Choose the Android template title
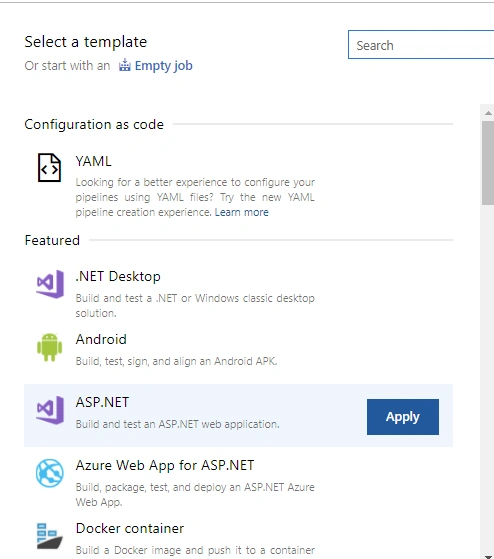Image resolution: width=494 pixels, height=559 pixels. (101, 339)
